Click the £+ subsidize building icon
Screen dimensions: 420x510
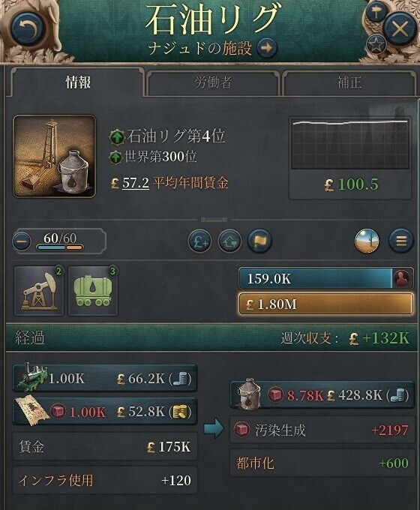(199, 241)
